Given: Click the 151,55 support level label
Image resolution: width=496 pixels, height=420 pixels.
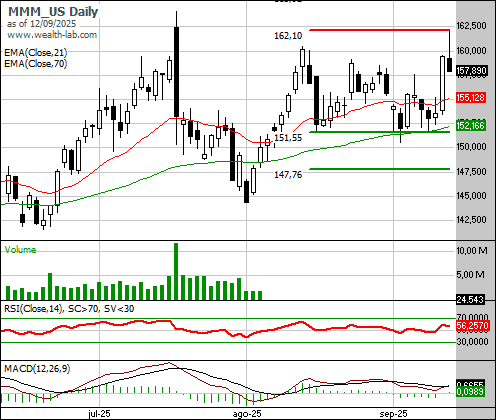Looking at the screenshot, I should pyautogui.click(x=288, y=138).
